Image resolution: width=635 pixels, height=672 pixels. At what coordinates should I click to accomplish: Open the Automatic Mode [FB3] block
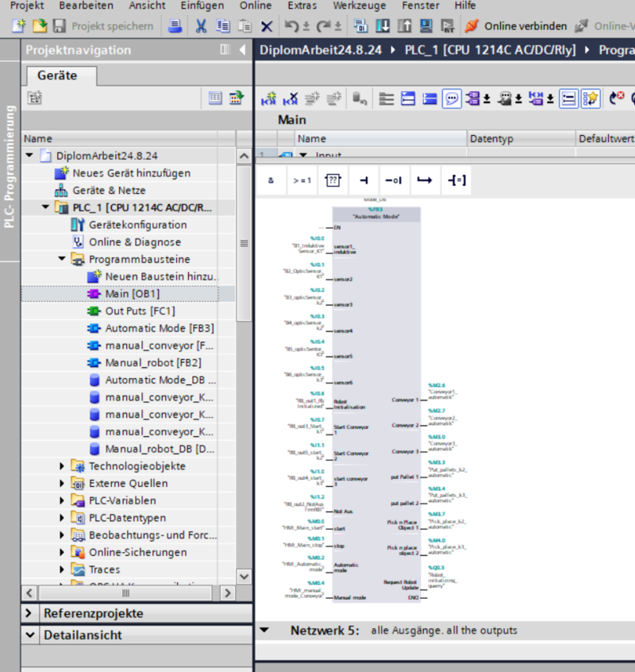[x=159, y=328]
